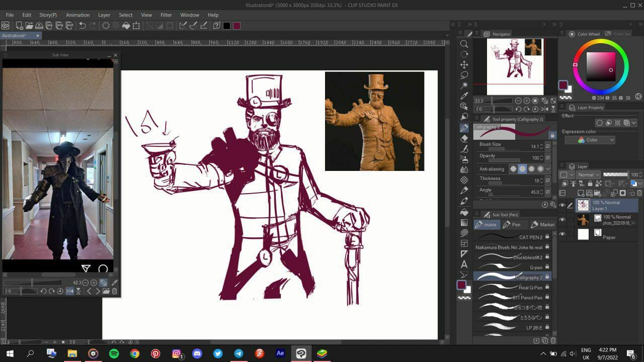The width and height of the screenshot is (644, 362).
Task: Open the Animation menu
Action: [x=77, y=15]
